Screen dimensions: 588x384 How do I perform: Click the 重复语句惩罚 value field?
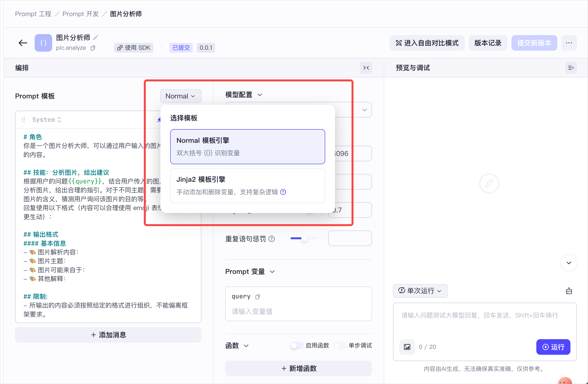click(x=350, y=238)
